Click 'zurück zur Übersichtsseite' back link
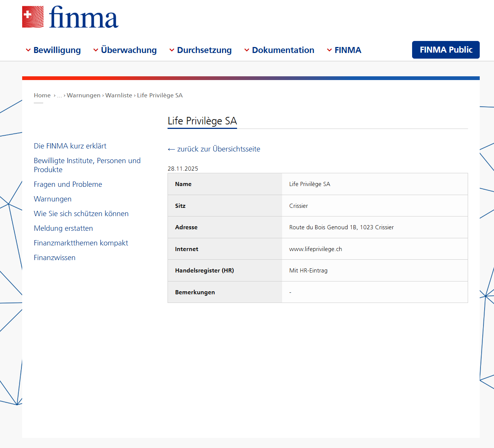 pos(214,149)
